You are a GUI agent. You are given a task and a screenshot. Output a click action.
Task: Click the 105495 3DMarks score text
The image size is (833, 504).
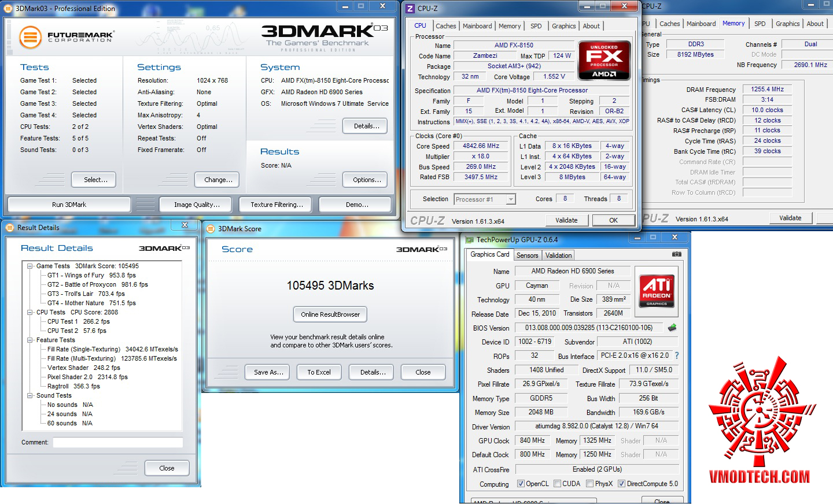coord(330,286)
